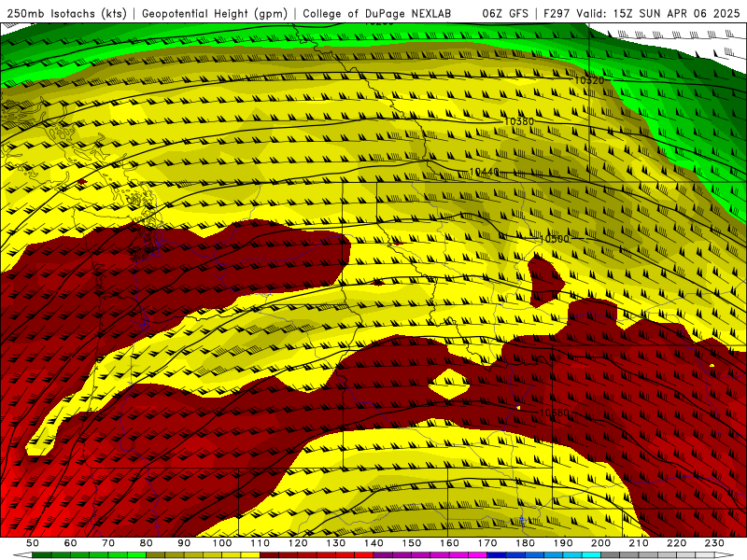Click the bright red swatch just before 140
747x560 pixels.
pos(364,555)
